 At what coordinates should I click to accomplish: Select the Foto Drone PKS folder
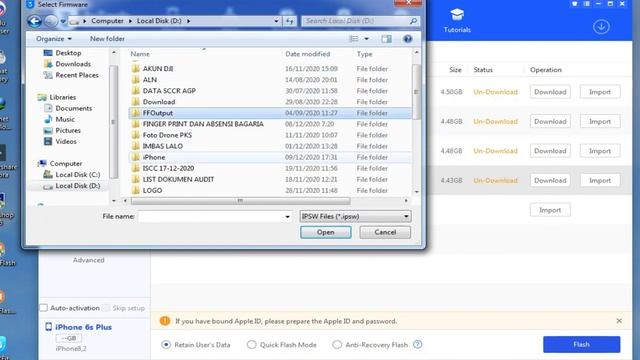pyautogui.click(x=270, y=135)
